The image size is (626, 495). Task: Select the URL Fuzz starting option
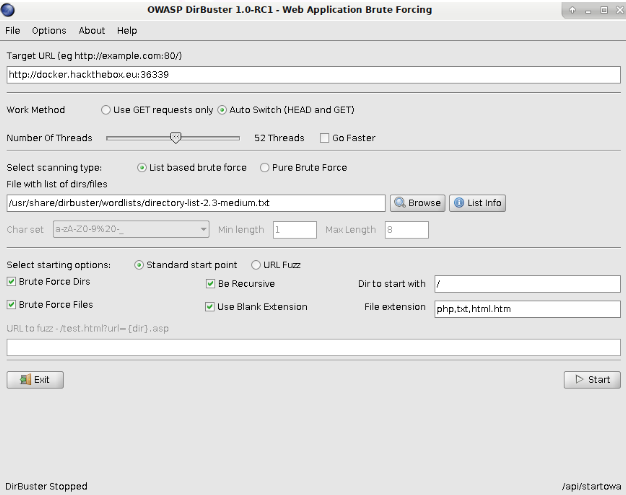coord(256,265)
